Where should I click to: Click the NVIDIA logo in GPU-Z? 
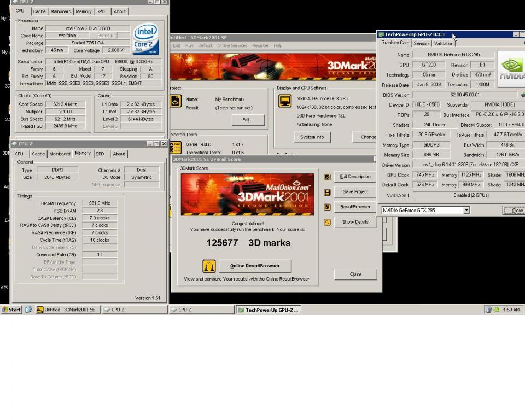coord(512,69)
